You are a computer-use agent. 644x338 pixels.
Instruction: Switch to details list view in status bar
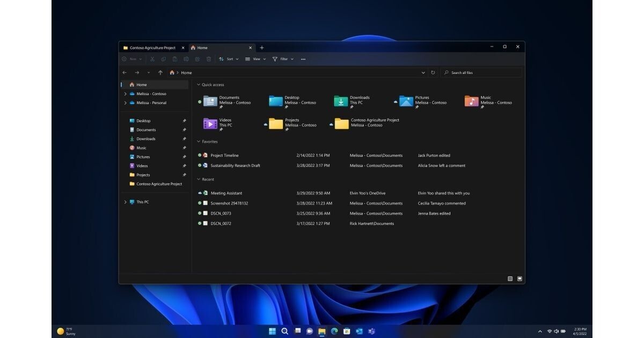click(510, 278)
